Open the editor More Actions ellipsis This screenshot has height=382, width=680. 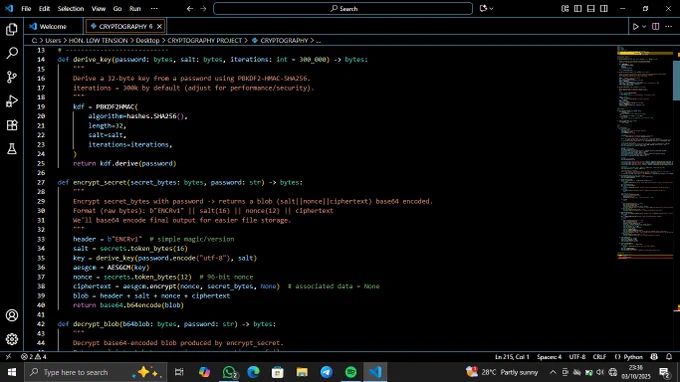[x=668, y=26]
